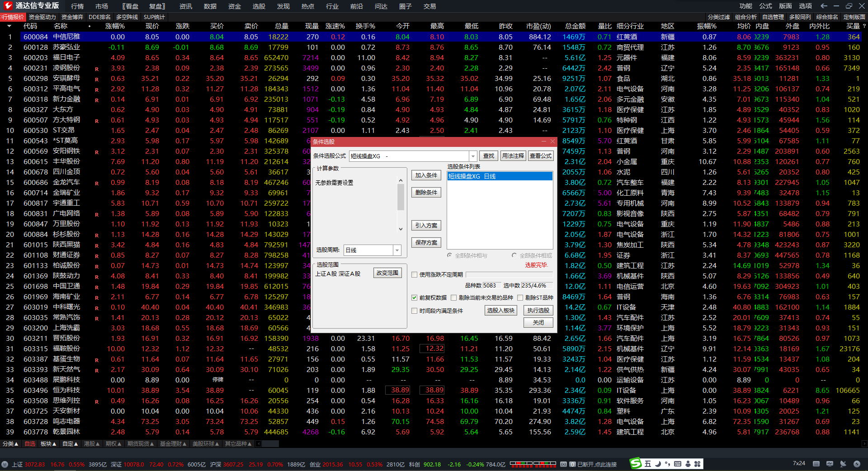Uncheck the 前复权数据 checkbox

(x=414, y=298)
